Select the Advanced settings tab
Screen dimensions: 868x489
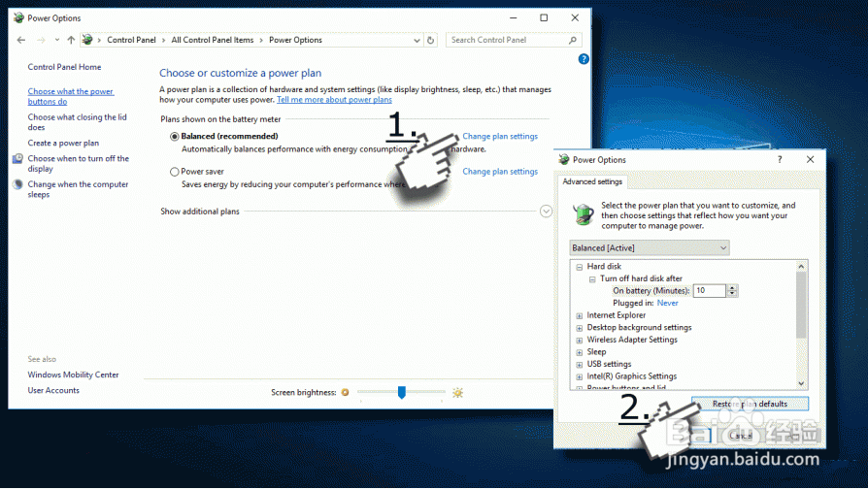click(x=592, y=181)
